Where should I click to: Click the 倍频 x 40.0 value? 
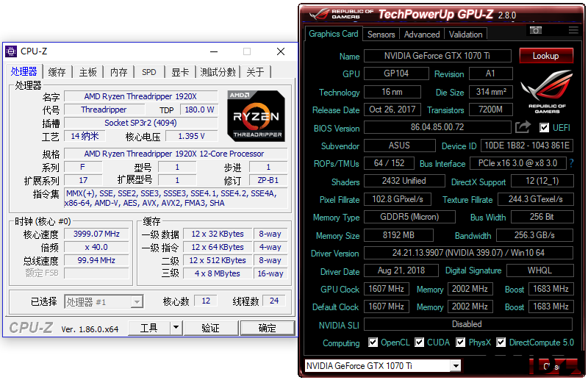pyautogui.click(x=96, y=247)
